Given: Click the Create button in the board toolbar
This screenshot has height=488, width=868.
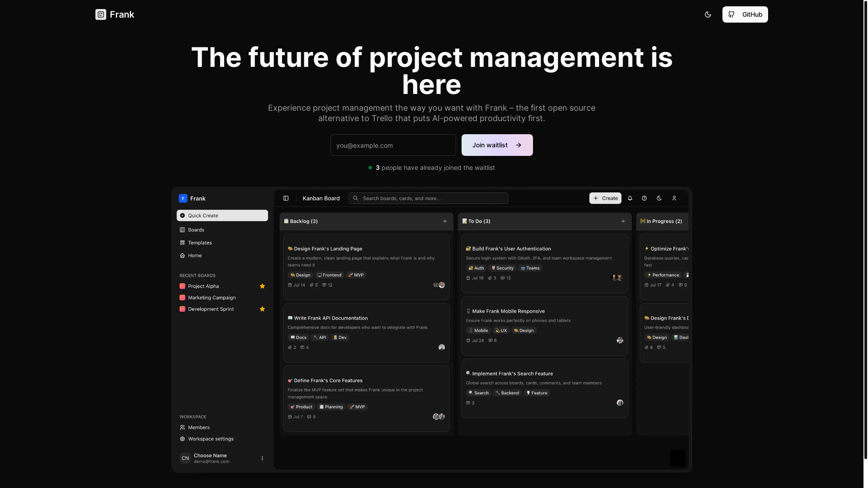Looking at the screenshot, I should 605,198.
